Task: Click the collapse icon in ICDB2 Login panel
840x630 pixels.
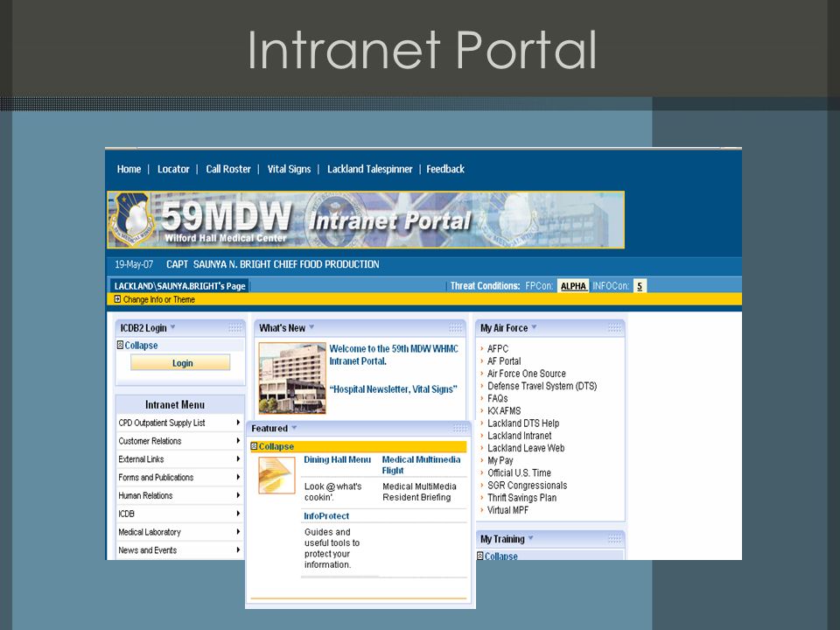Action: [x=120, y=345]
